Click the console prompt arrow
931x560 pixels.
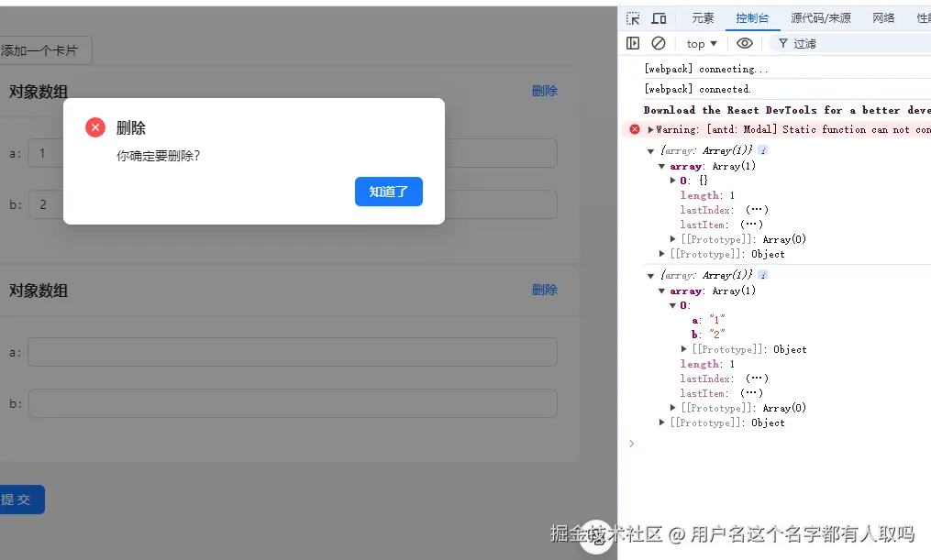632,443
